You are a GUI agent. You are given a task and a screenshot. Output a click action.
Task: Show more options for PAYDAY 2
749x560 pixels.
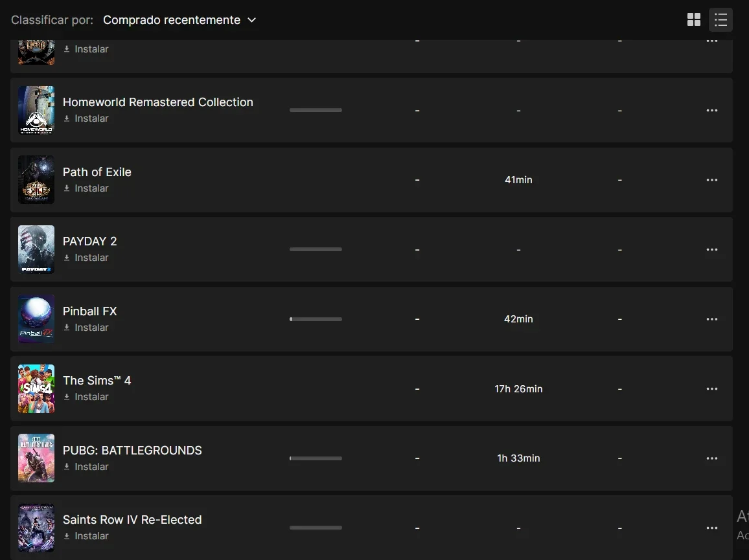click(711, 250)
